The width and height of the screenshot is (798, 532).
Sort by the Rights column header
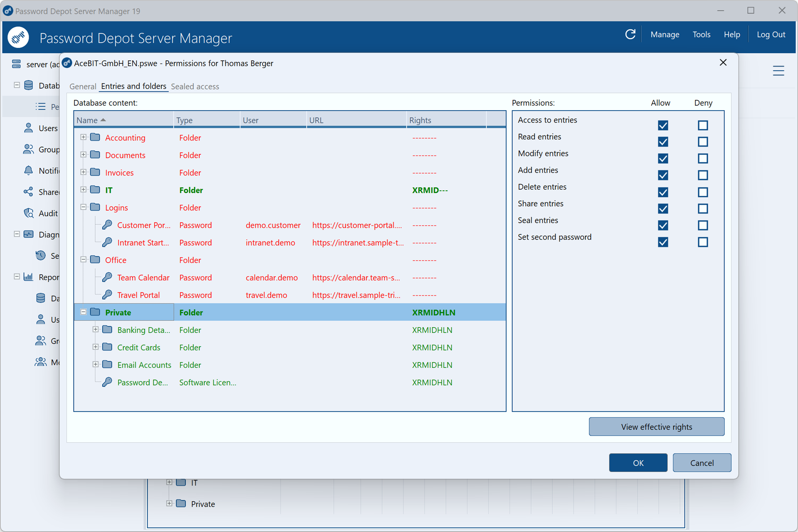pyautogui.click(x=446, y=120)
